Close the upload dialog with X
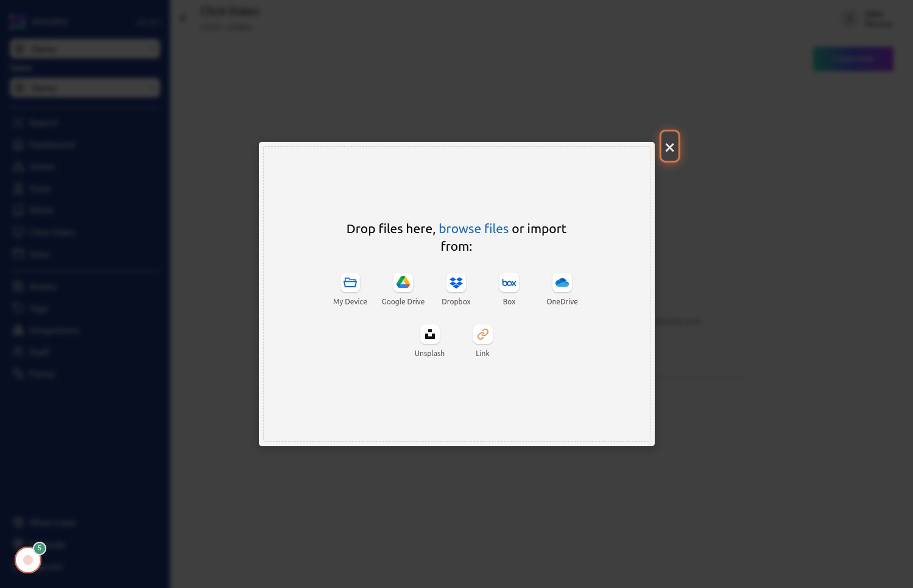 669,147
